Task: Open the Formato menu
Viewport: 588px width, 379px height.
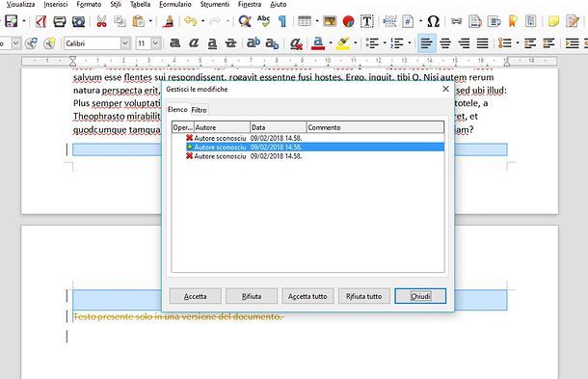Action: (89, 5)
